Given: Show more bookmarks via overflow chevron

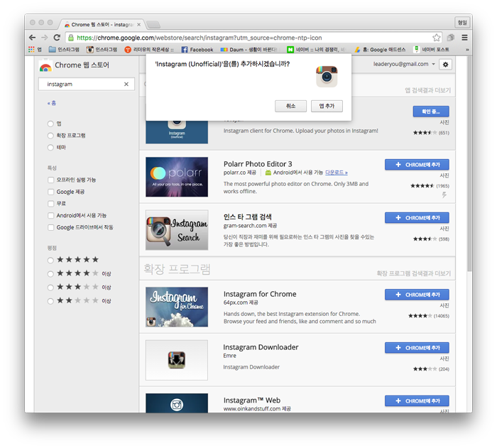Looking at the screenshot, I should 467,50.
